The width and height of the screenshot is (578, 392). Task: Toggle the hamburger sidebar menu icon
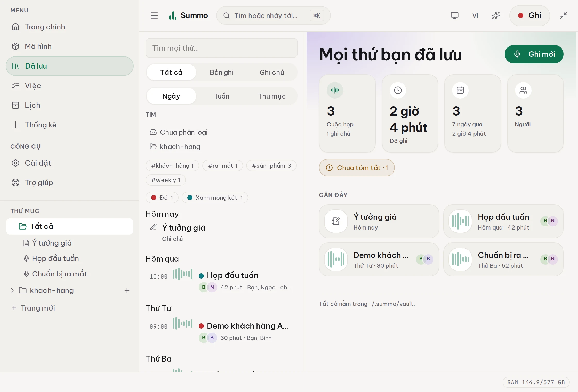click(x=154, y=15)
